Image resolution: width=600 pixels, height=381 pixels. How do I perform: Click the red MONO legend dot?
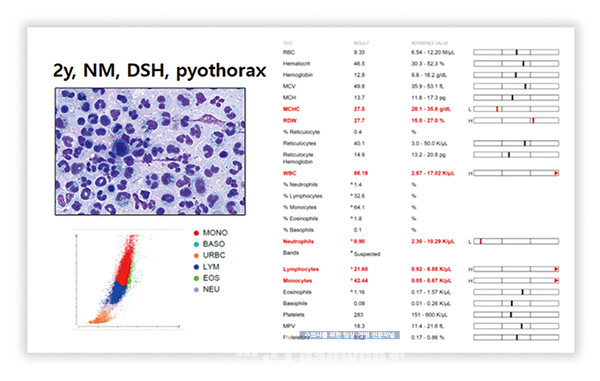196,233
